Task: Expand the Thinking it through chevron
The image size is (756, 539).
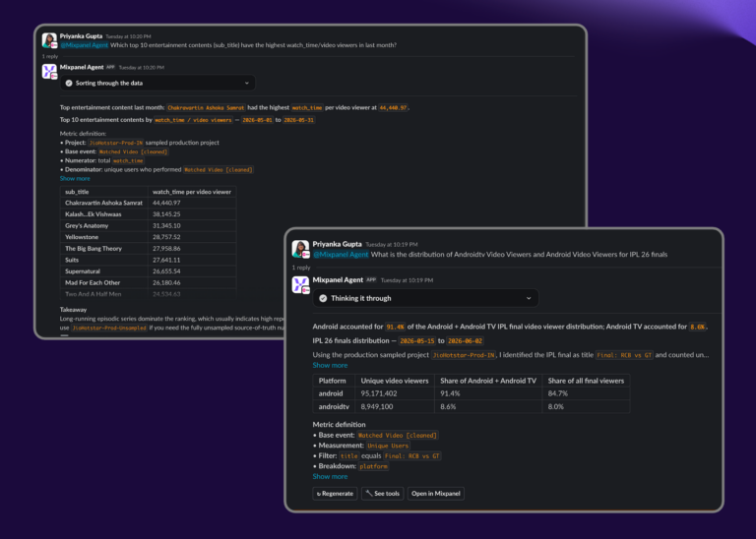Action: pyautogui.click(x=529, y=298)
